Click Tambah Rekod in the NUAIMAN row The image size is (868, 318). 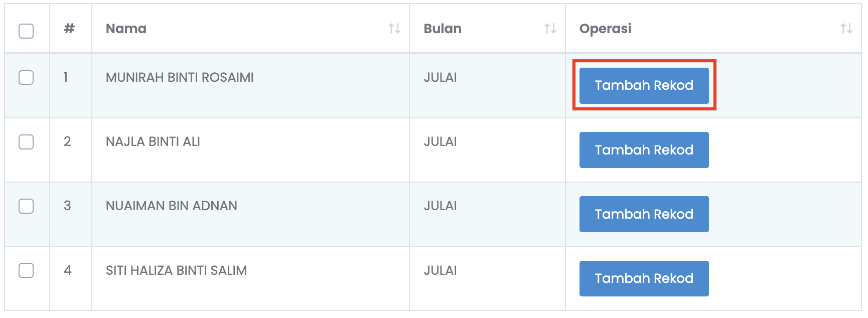pos(644,214)
